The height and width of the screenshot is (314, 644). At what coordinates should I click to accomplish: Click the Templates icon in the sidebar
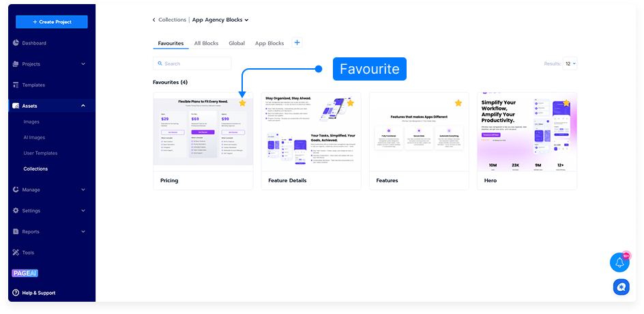tap(16, 85)
